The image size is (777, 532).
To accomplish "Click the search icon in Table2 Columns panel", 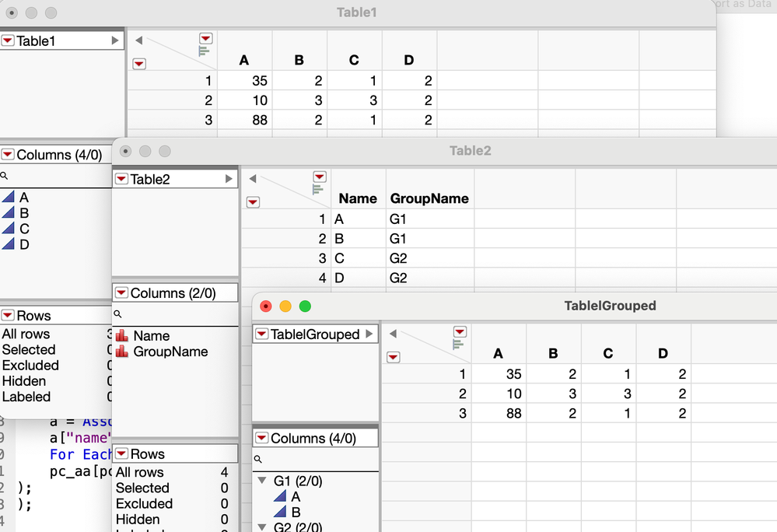I will pyautogui.click(x=118, y=314).
